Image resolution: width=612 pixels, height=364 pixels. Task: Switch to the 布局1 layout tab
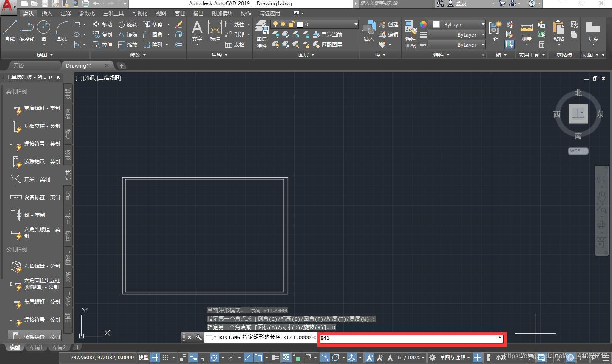pos(36,347)
